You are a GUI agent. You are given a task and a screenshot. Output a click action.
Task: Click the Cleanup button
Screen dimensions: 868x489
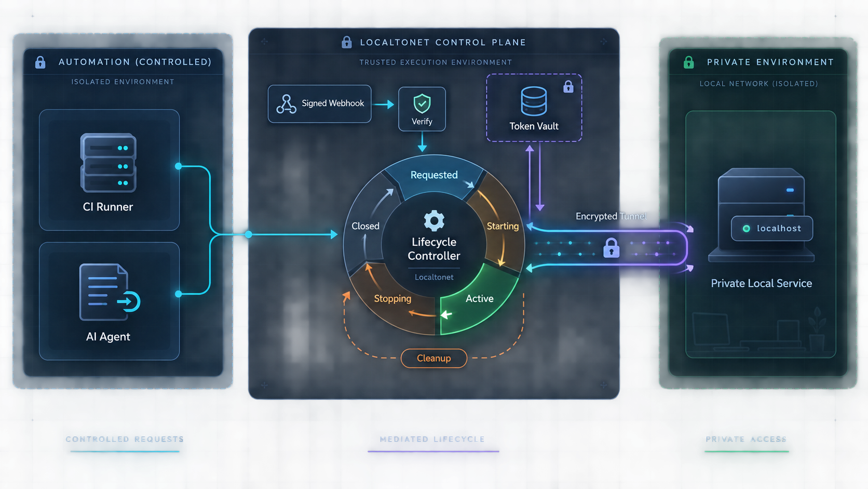[434, 358]
